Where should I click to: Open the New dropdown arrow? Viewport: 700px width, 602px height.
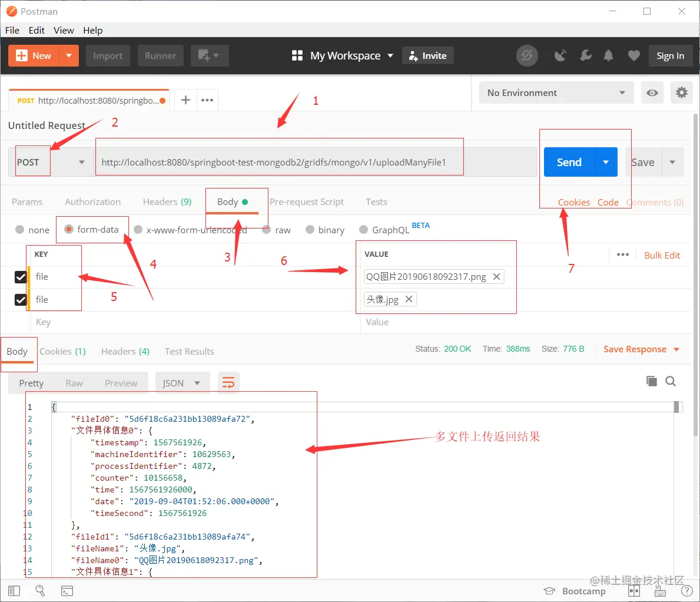(69, 55)
